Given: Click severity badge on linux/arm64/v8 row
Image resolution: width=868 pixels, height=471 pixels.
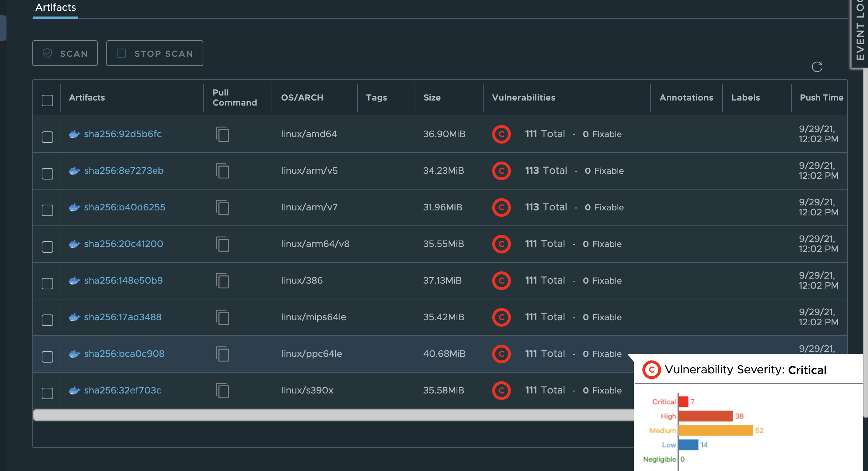Looking at the screenshot, I should [x=502, y=244].
